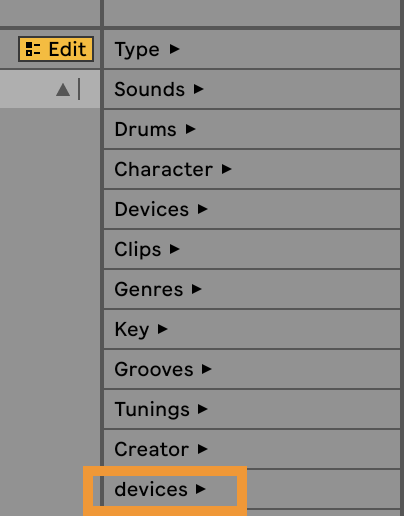This screenshot has width=404, height=516.
Task: Click the arrow next to Sounds
Action: [199, 89]
